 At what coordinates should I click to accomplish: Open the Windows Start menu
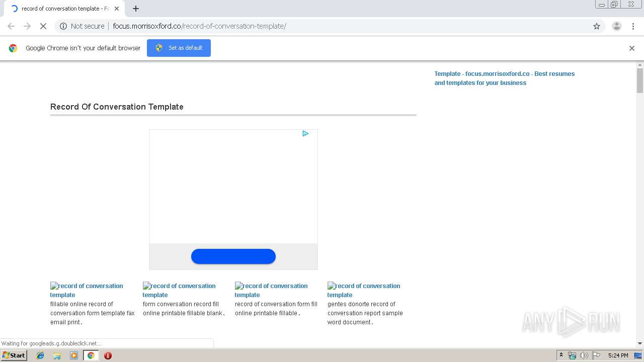(x=14, y=355)
